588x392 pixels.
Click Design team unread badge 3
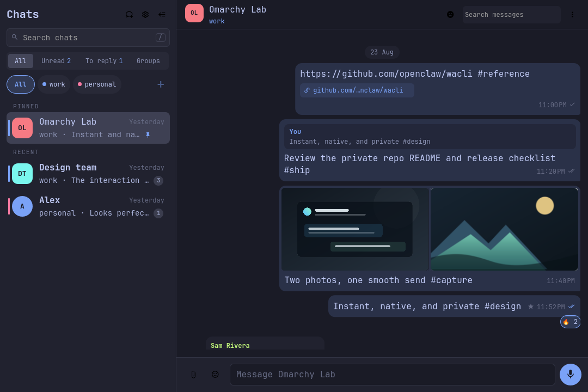click(158, 180)
